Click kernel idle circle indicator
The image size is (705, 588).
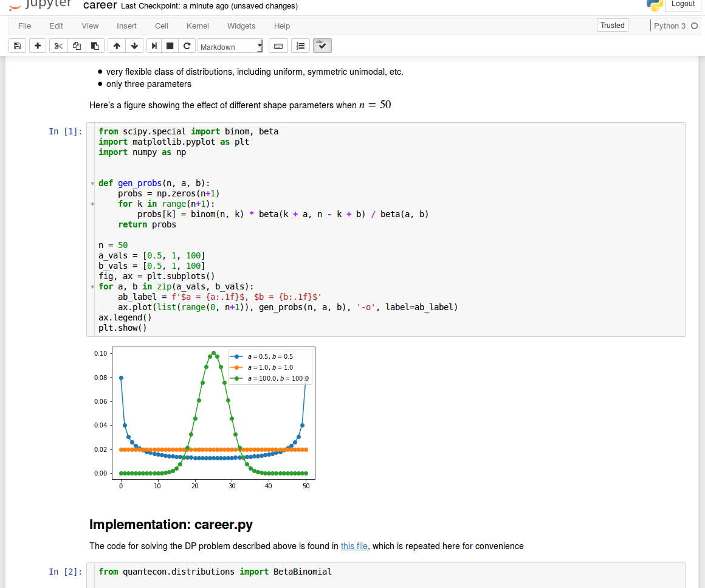[694, 26]
